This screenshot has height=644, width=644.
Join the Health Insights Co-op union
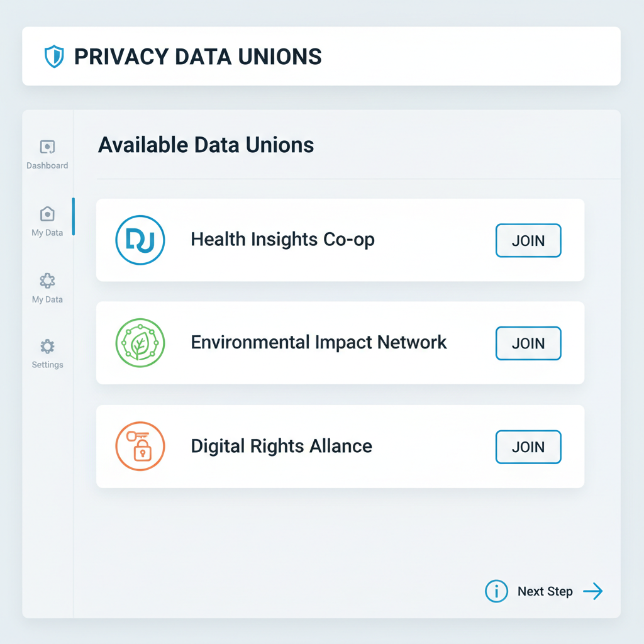[528, 240]
